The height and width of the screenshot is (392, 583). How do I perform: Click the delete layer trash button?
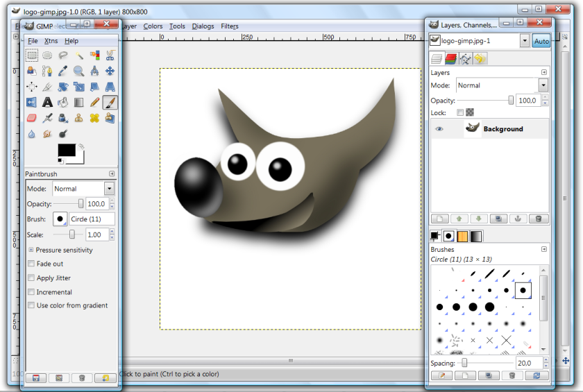pos(539,219)
